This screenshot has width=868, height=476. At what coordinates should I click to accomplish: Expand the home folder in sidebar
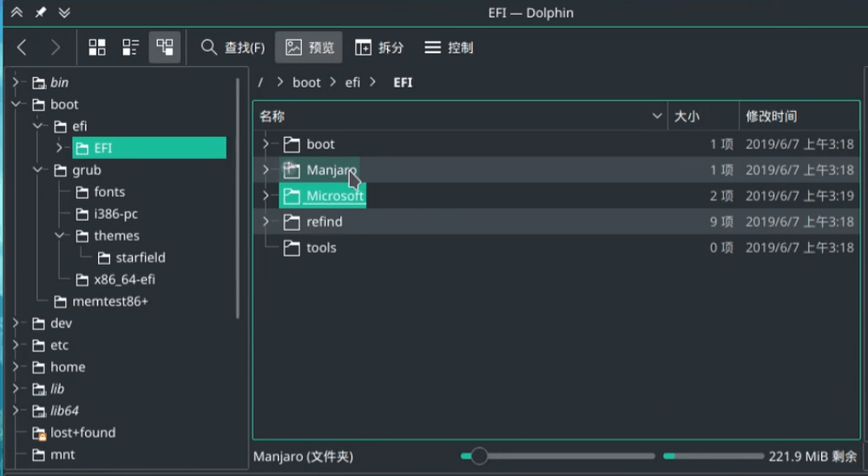pos(16,367)
